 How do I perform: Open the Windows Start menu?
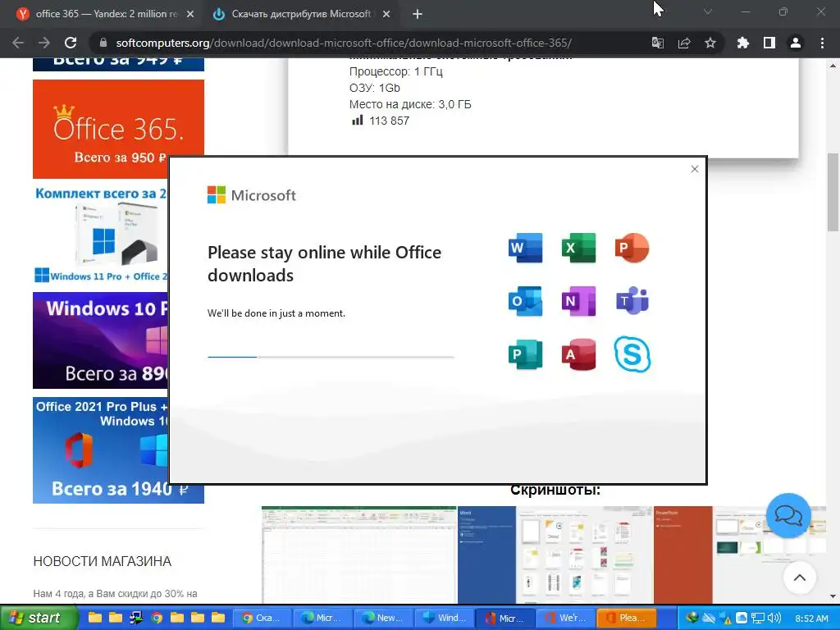point(39,618)
